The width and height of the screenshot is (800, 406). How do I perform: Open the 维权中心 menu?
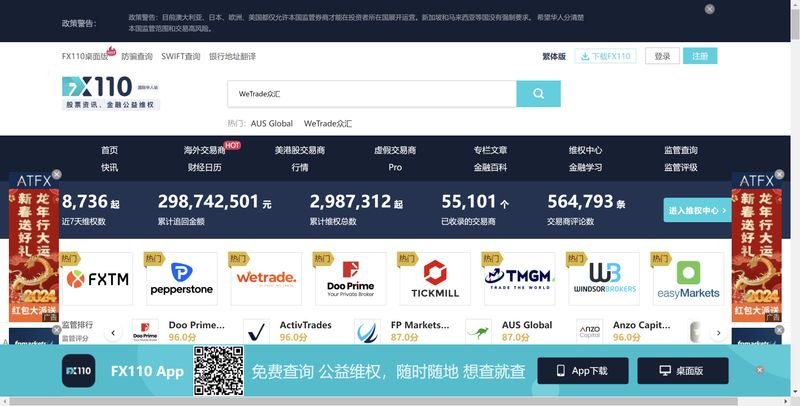tap(585, 150)
